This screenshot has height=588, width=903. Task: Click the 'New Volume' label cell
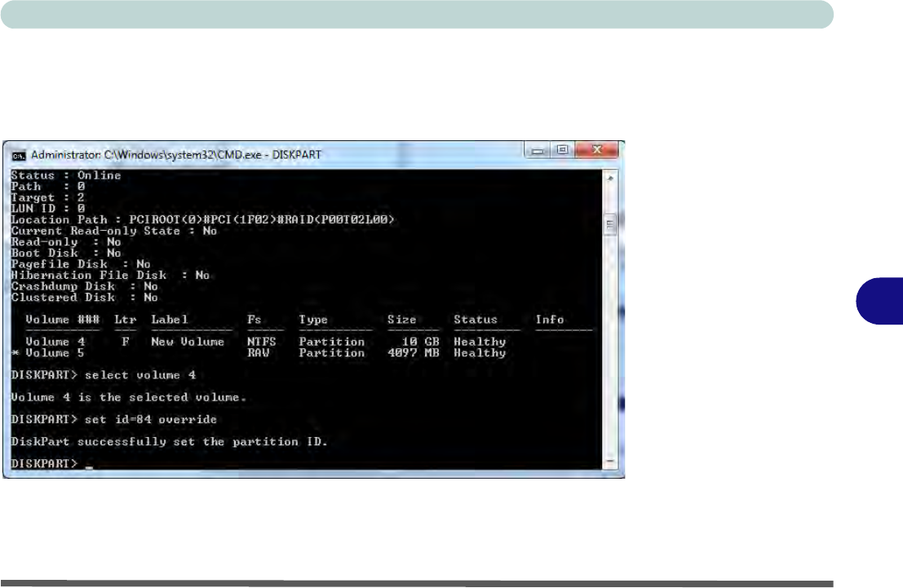[188, 342]
